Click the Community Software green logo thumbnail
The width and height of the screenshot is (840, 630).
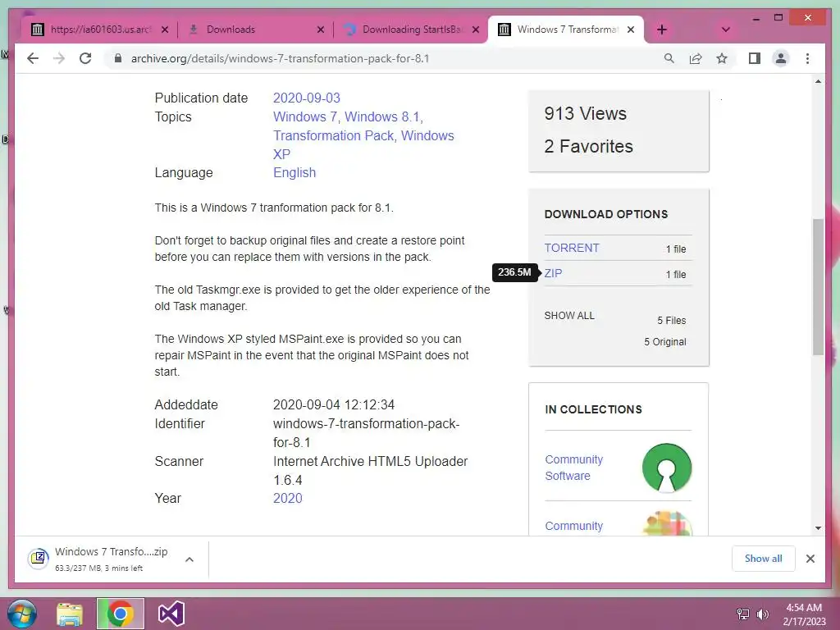click(666, 468)
